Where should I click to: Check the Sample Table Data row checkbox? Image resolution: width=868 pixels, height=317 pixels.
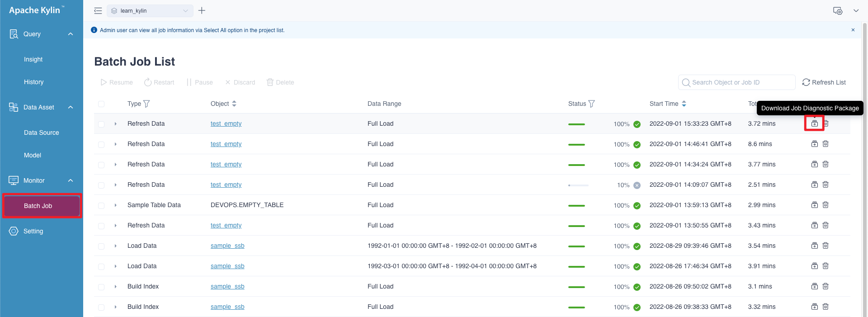tap(101, 205)
